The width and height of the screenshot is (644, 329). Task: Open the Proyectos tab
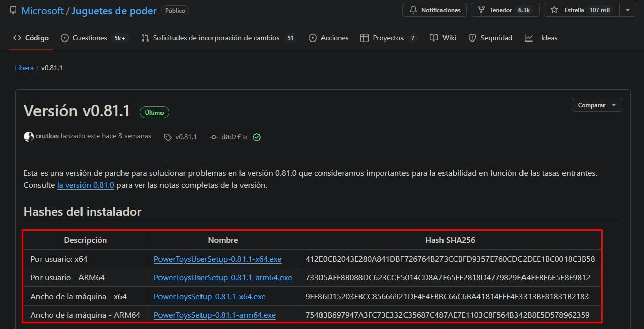388,38
